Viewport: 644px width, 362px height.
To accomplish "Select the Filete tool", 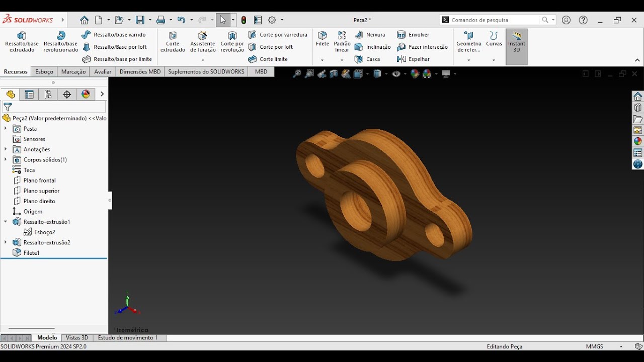I will tap(323, 39).
